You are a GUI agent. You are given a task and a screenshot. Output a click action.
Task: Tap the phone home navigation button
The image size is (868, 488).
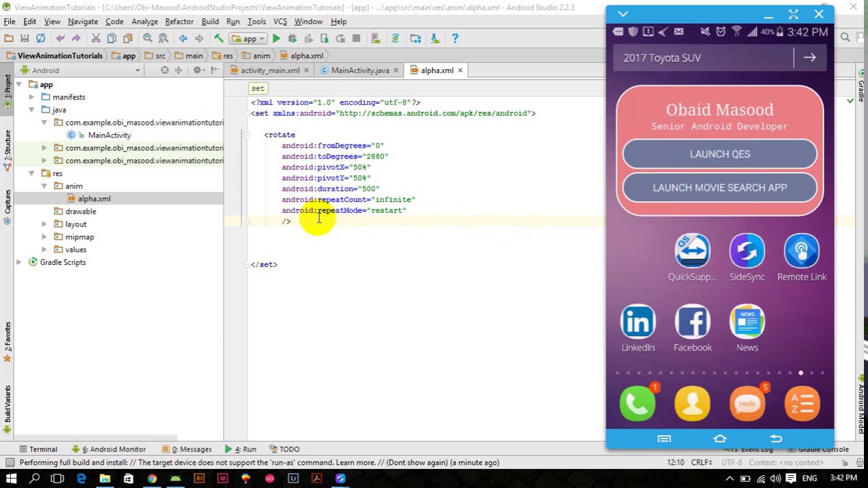[719, 439]
